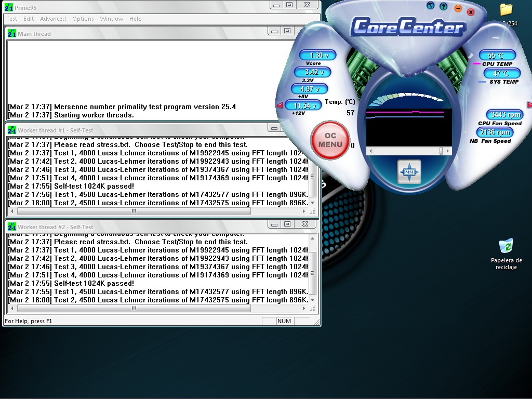
Task: Click Worker #2 horizontal scroll right arrow
Action: (303, 309)
